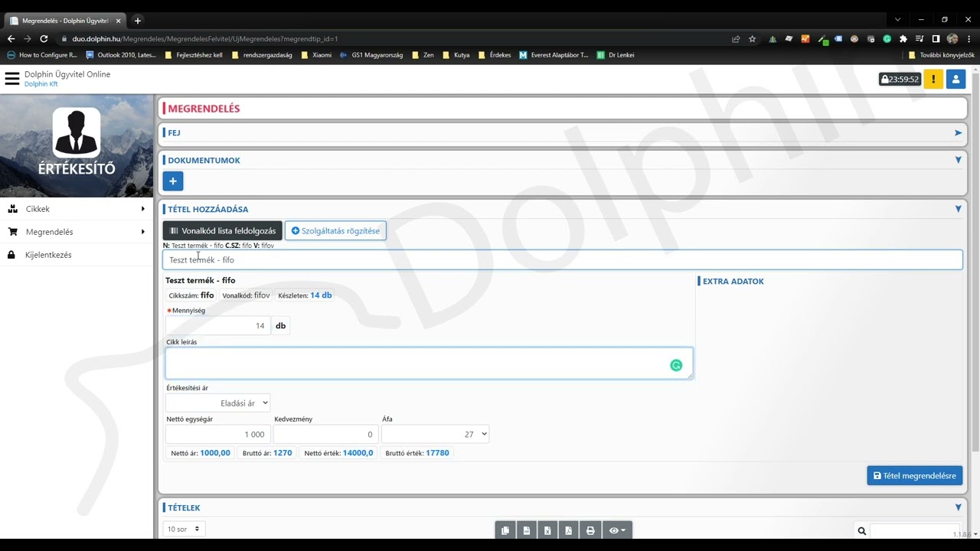980x551 pixels.
Task: Open the További könyvjelzők folder
Action: 941,55
